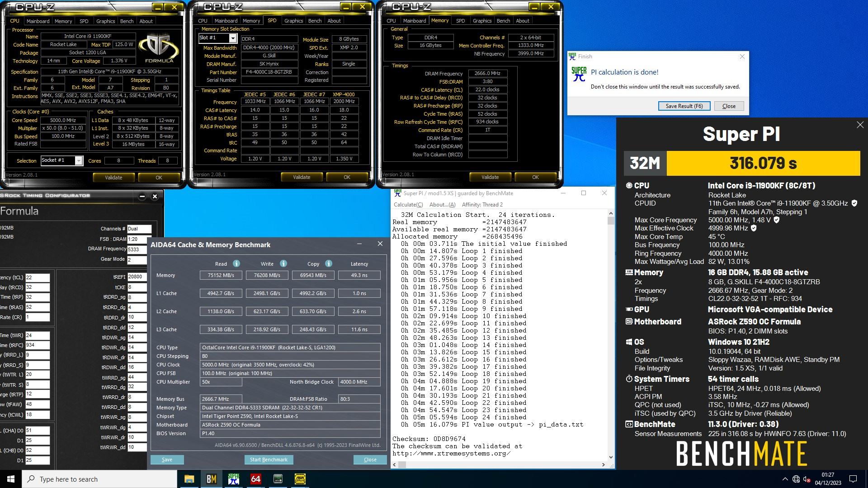Screen dimensions: 868x488
Task: Click the tRFC value field 934
Action: pos(38,345)
